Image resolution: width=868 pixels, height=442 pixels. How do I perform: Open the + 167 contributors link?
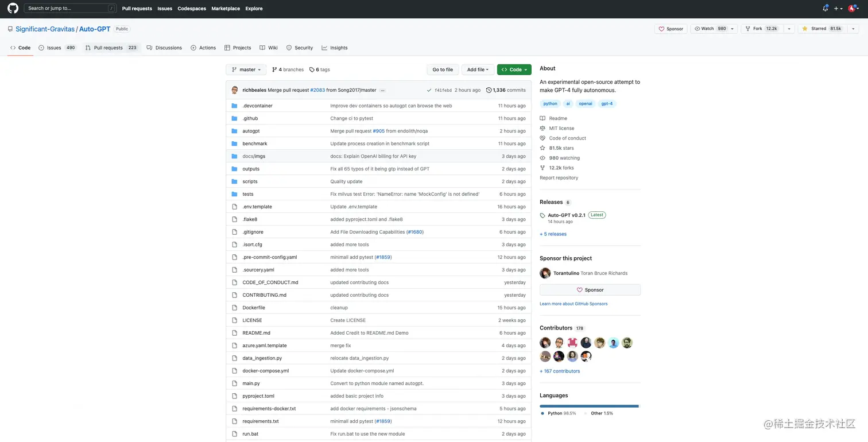pos(560,371)
